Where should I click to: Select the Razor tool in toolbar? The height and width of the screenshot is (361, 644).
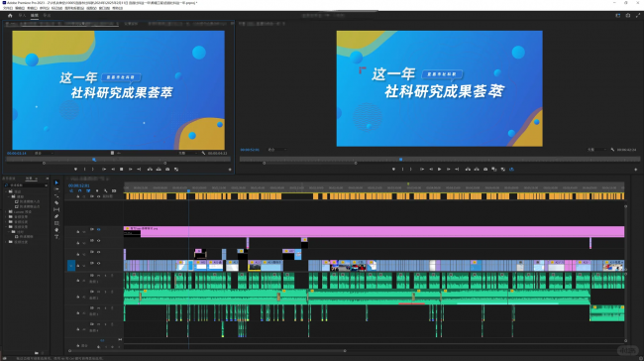[56, 202]
